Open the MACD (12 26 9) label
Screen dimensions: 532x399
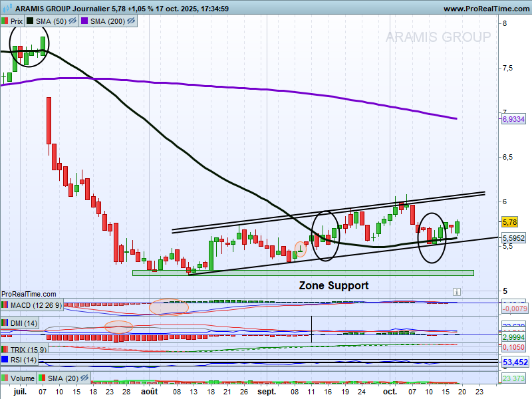point(36,305)
